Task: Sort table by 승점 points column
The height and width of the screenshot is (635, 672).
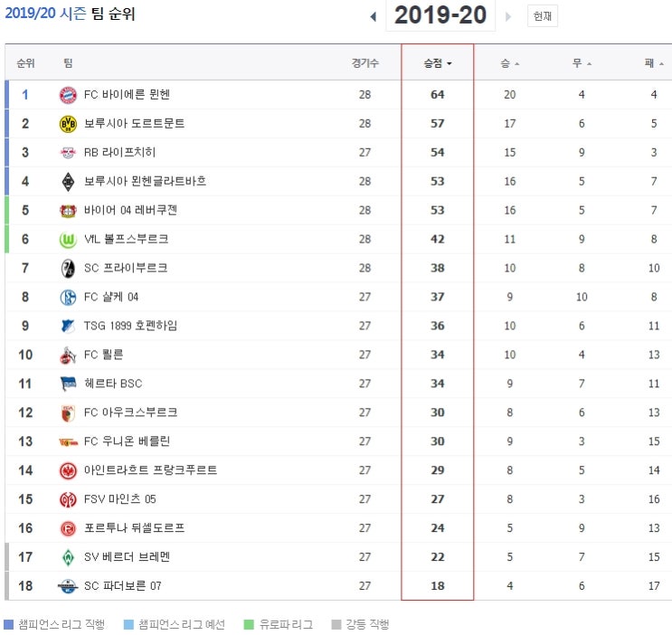Action: (437, 63)
